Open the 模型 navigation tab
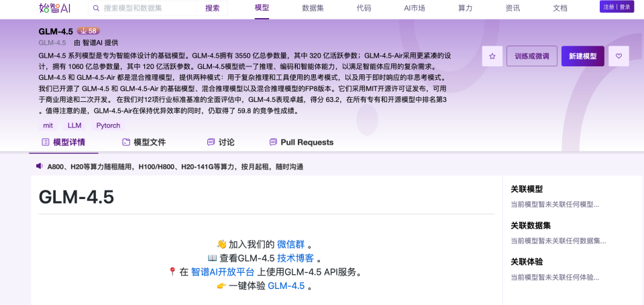 [262, 8]
